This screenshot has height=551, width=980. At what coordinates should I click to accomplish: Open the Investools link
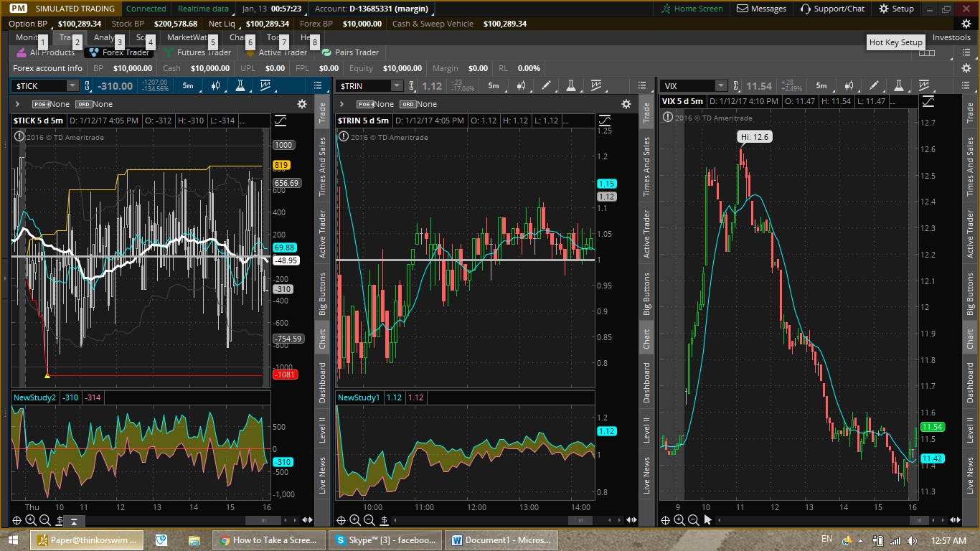click(951, 37)
